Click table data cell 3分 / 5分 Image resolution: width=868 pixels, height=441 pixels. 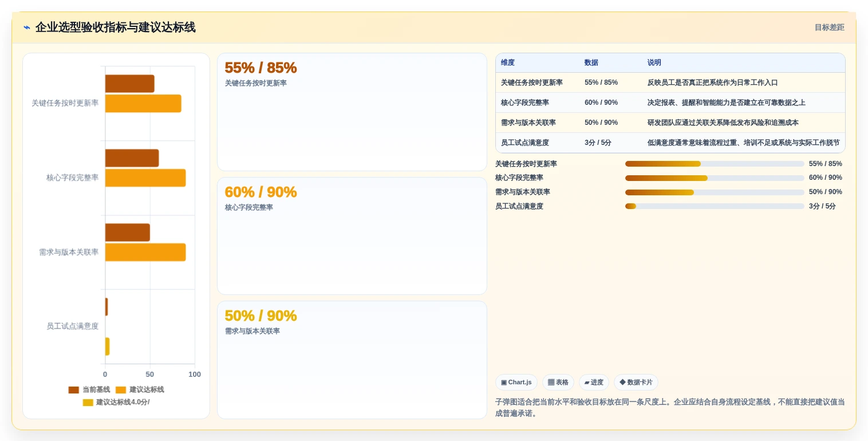click(x=598, y=143)
